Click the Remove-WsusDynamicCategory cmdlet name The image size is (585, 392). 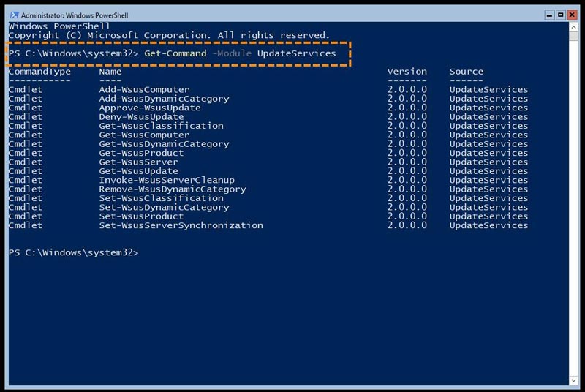pos(173,189)
